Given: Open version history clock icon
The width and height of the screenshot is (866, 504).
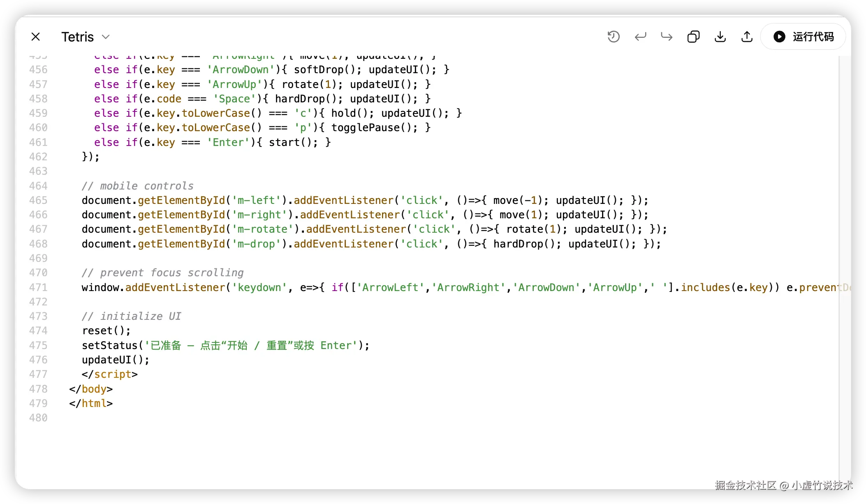Looking at the screenshot, I should click(614, 37).
